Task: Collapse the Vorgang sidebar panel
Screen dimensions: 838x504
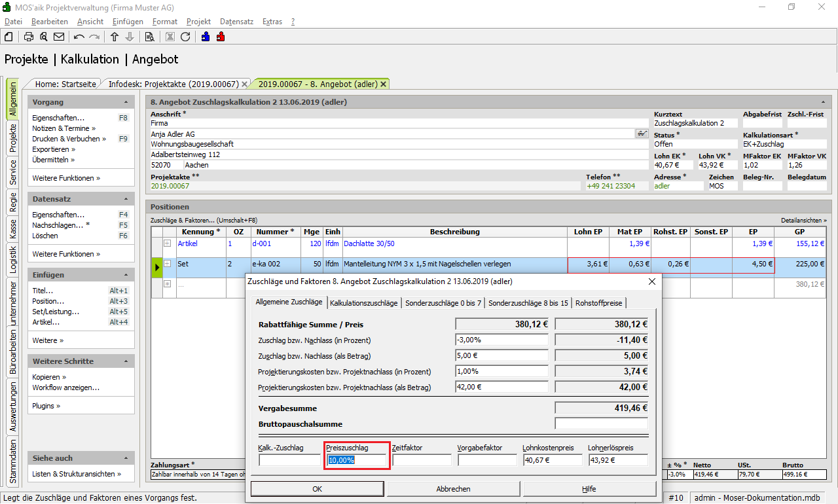Action: pyautogui.click(x=126, y=102)
